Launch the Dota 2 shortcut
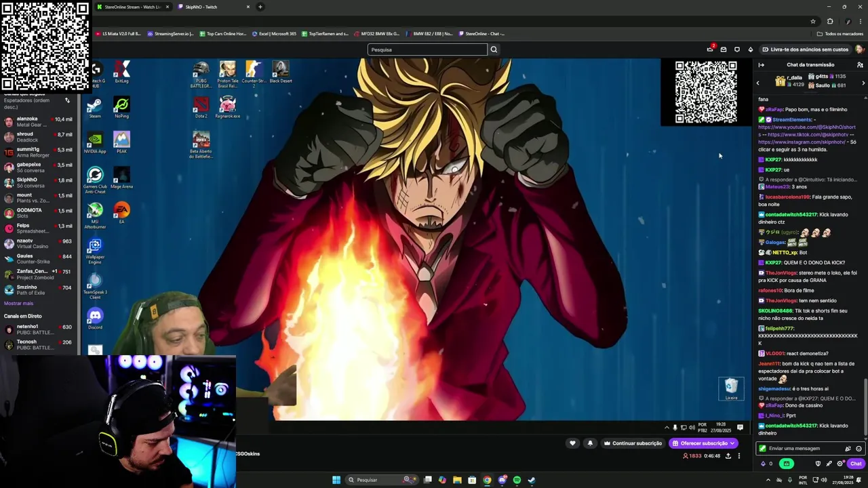Image resolution: width=868 pixels, height=488 pixels. point(201,108)
